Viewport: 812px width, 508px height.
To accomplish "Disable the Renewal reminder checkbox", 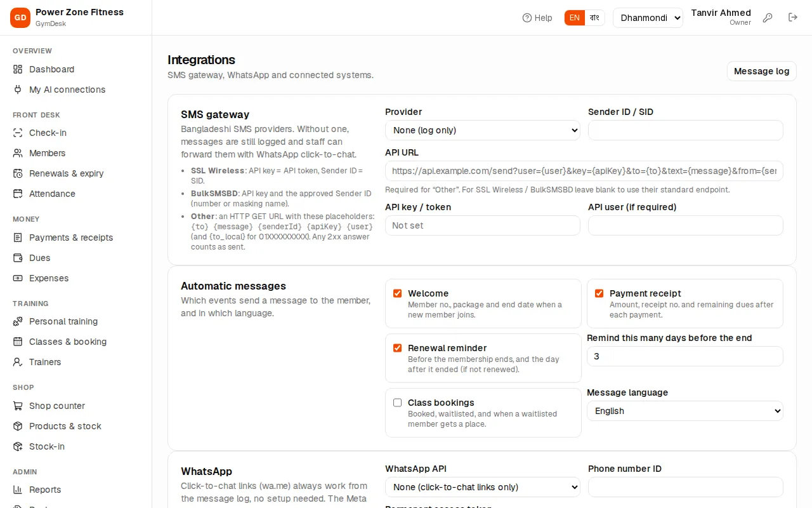I will [398, 348].
